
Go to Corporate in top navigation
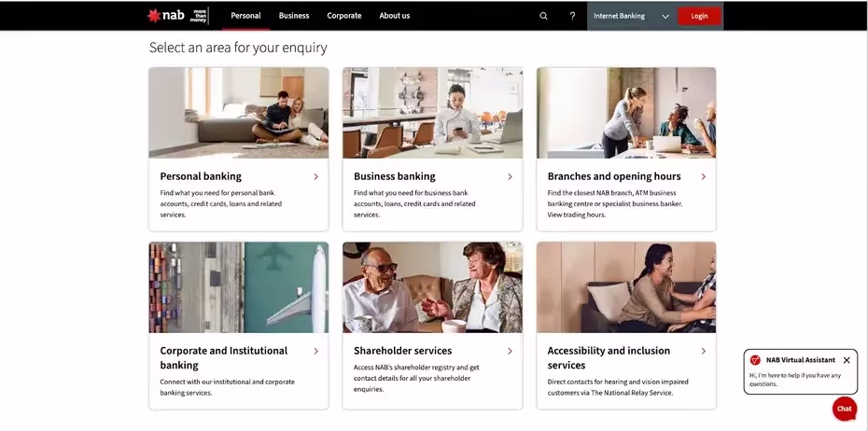(343, 16)
